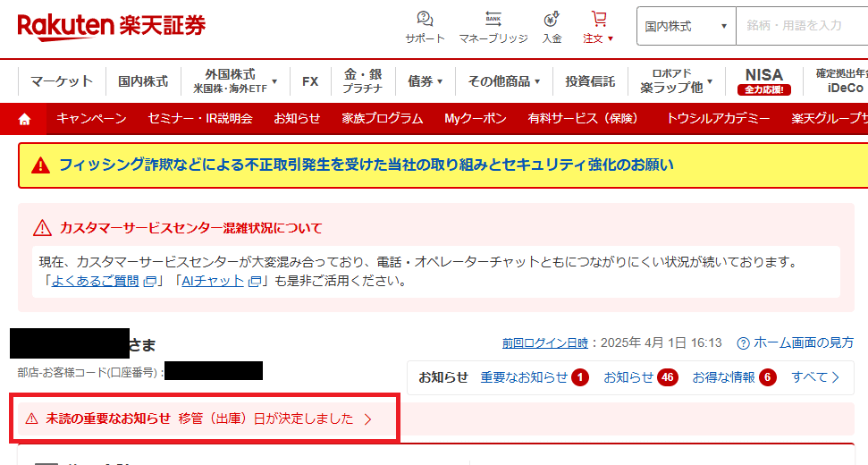Click the external-link icon after よくあるご質問
868x465 pixels.
click(149, 282)
